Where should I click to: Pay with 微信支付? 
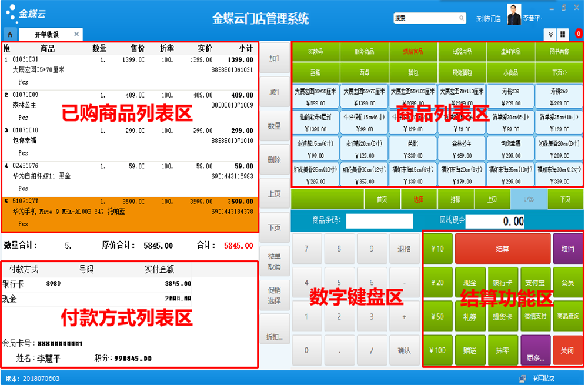(536, 317)
